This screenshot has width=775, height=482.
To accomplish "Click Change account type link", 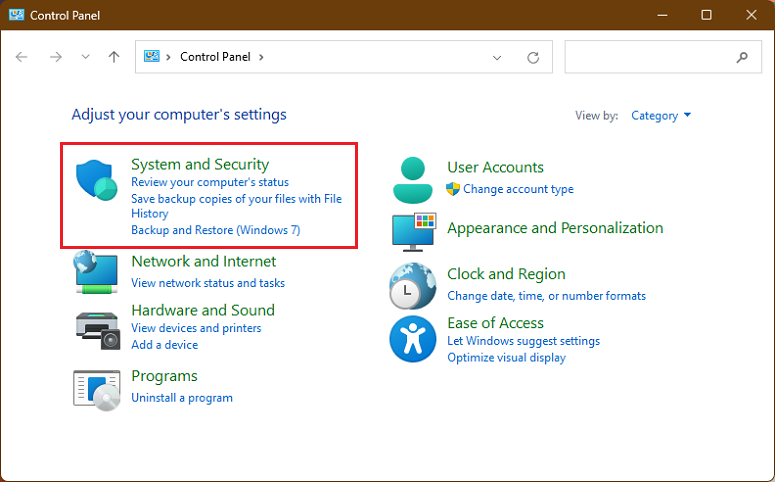I will coord(518,189).
